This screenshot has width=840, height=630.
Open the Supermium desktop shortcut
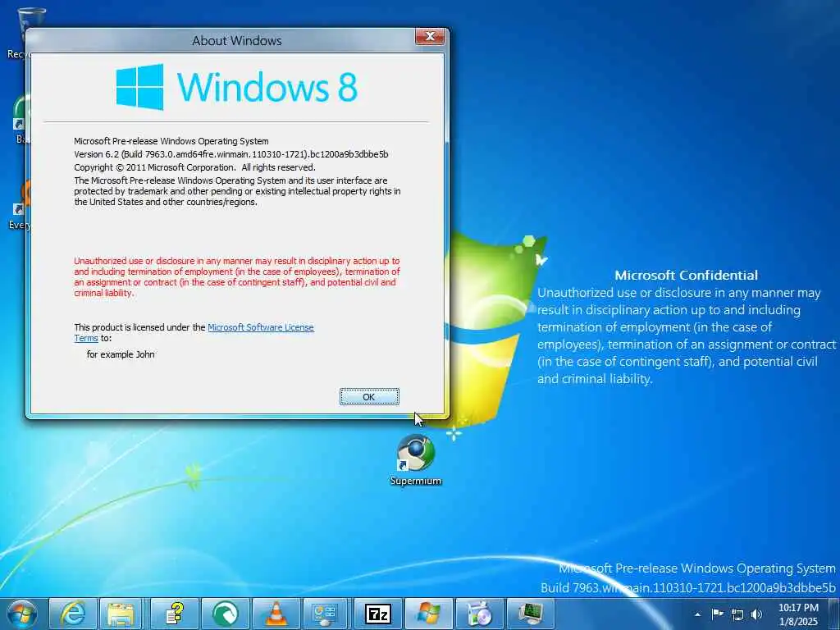point(416,461)
